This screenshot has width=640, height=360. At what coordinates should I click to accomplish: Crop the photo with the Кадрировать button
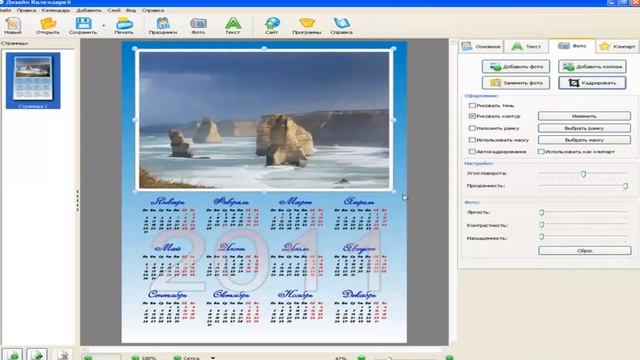pyautogui.click(x=592, y=83)
